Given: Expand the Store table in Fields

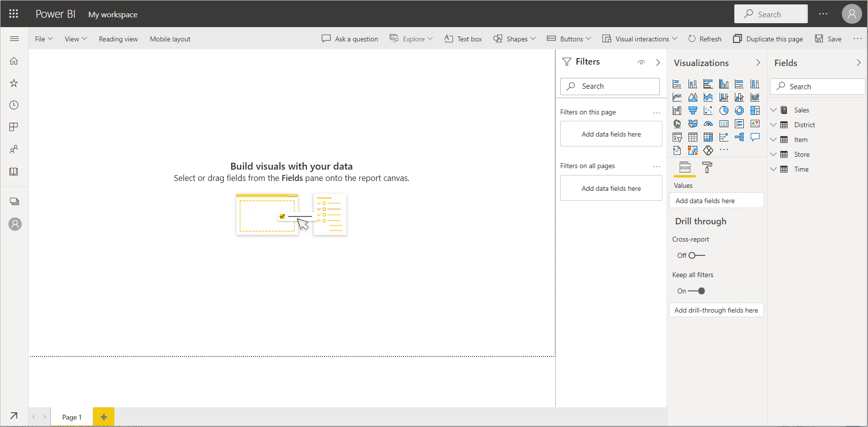Looking at the screenshot, I should pyautogui.click(x=773, y=154).
